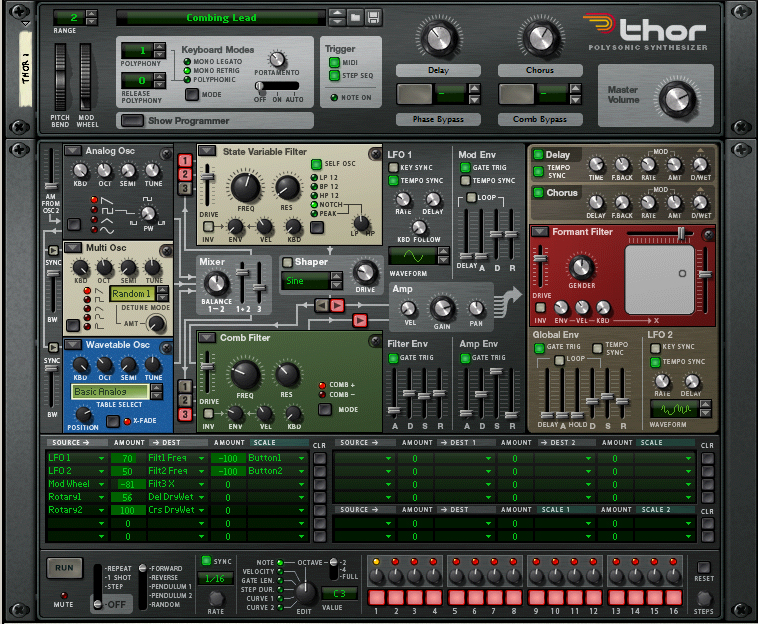Open State Variable Filter type dropdown
758x624 pixels.
(x=207, y=151)
